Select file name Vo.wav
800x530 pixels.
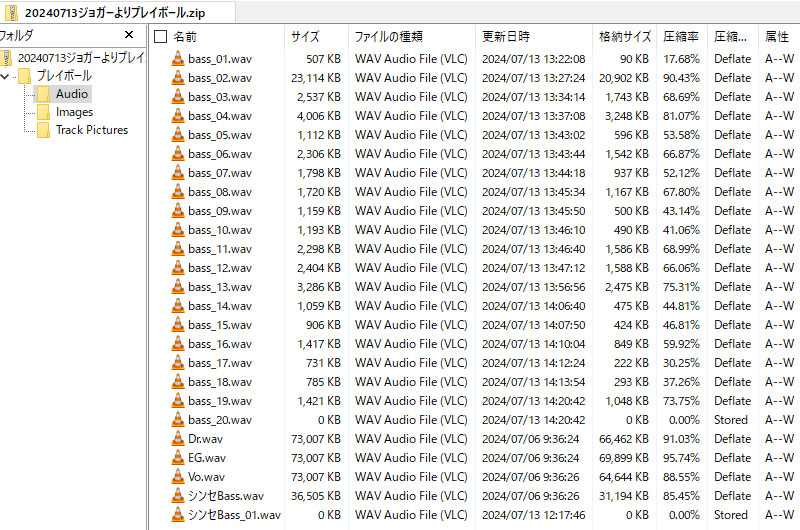[206, 477]
